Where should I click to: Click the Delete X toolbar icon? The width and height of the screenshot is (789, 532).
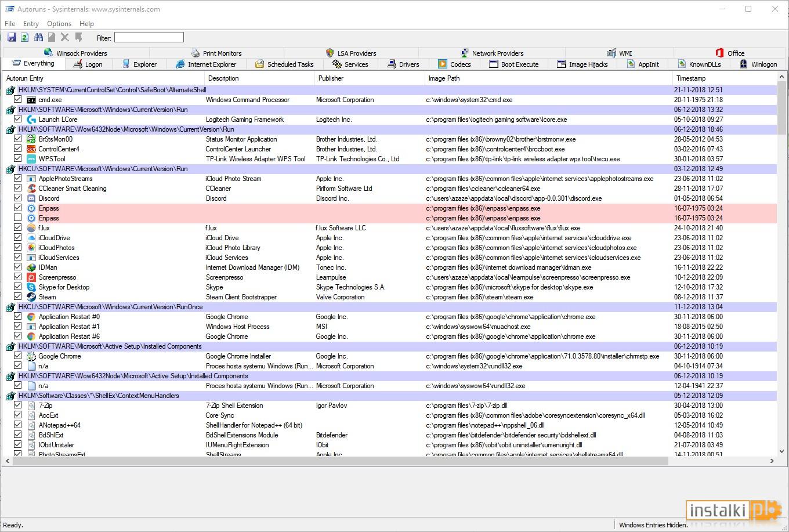pos(65,38)
